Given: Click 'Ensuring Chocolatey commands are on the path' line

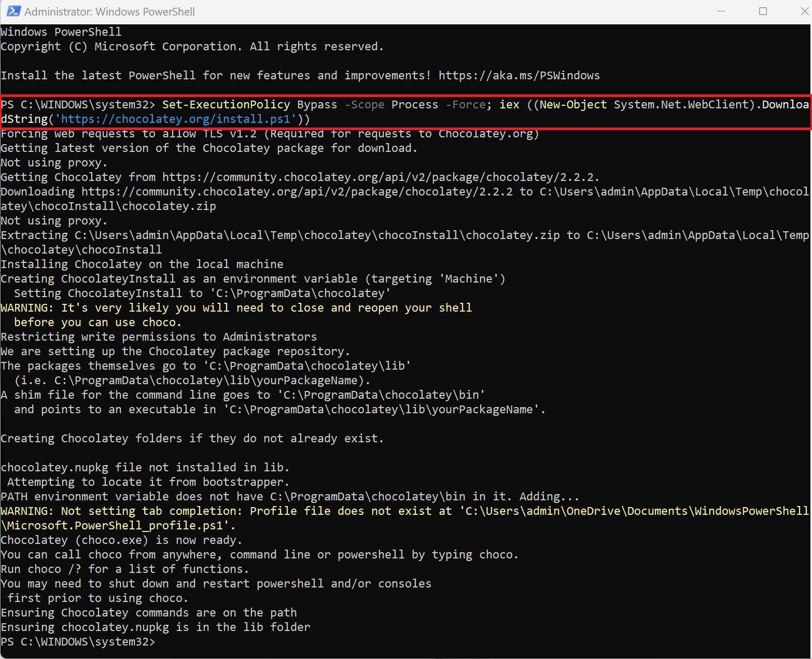Looking at the screenshot, I should [149, 613].
